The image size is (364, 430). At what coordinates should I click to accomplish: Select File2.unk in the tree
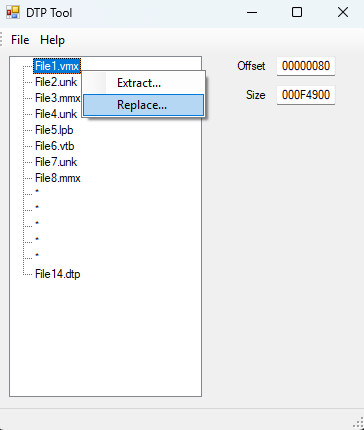click(56, 82)
